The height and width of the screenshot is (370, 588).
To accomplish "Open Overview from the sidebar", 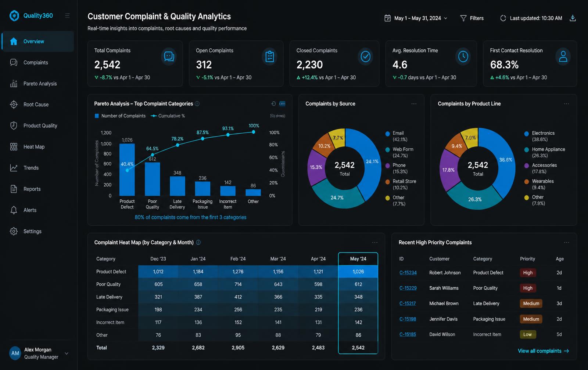I will [38, 41].
